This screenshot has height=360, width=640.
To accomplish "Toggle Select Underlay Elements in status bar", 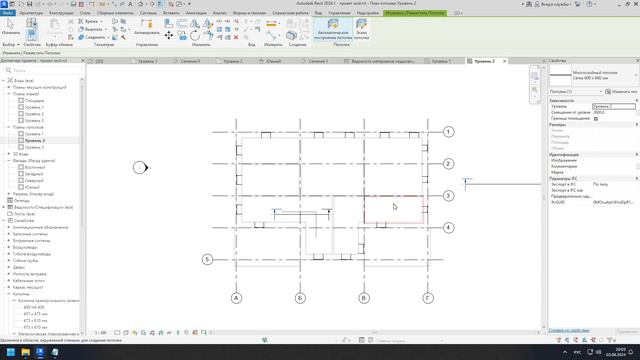I will pos(567,340).
